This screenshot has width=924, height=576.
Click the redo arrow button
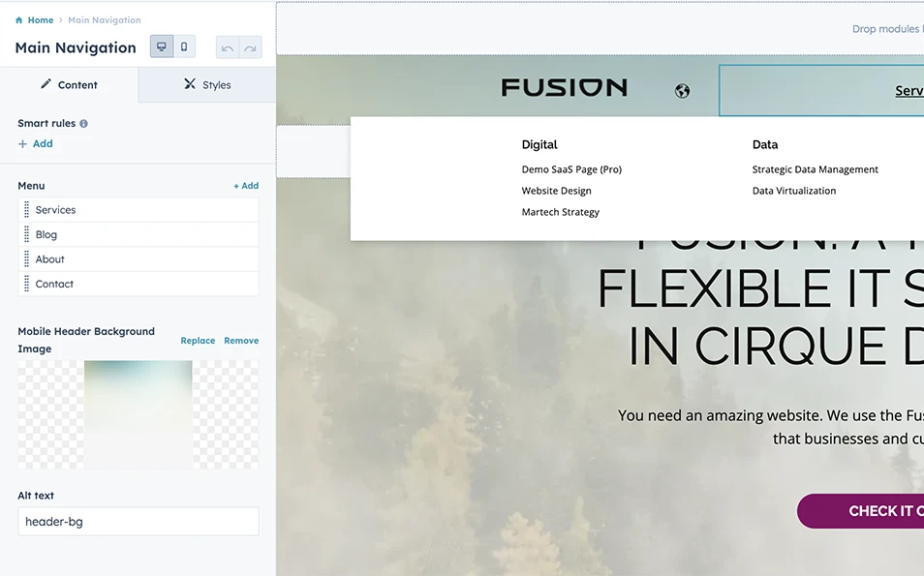pos(250,47)
